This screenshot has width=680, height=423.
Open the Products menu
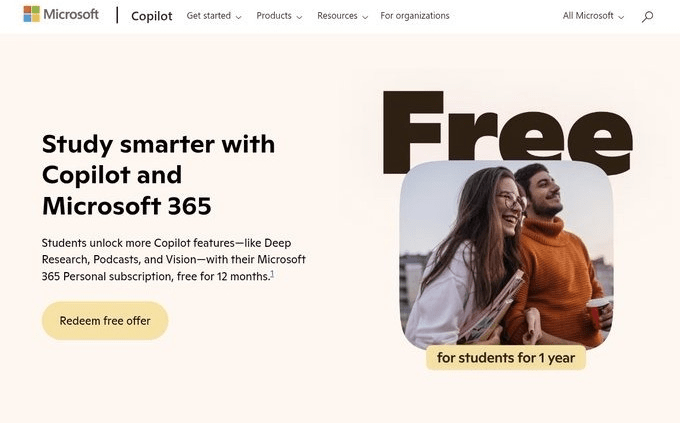[x=274, y=16]
